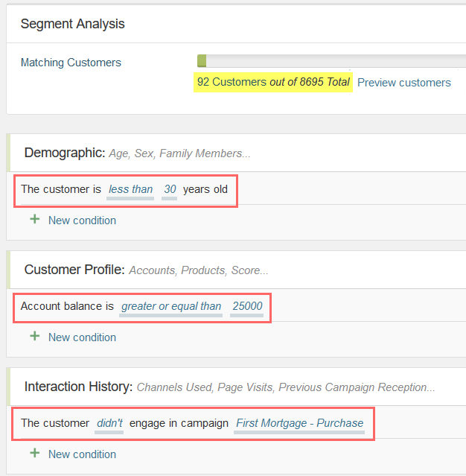Add New condition in Interaction History section
Screen dimensions: 466x476
(x=82, y=454)
